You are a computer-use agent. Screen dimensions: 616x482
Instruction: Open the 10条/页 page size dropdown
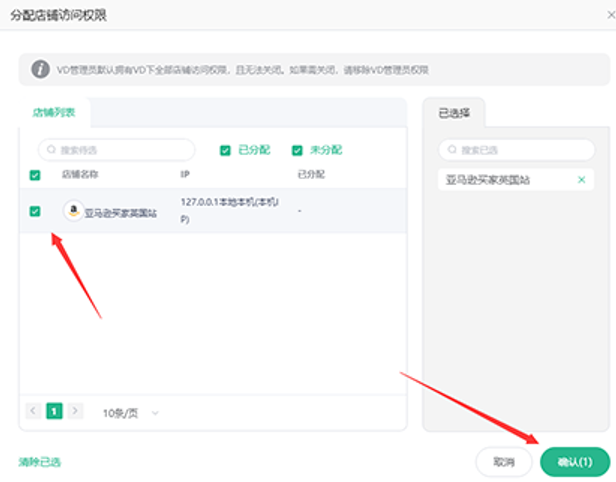coord(130,413)
